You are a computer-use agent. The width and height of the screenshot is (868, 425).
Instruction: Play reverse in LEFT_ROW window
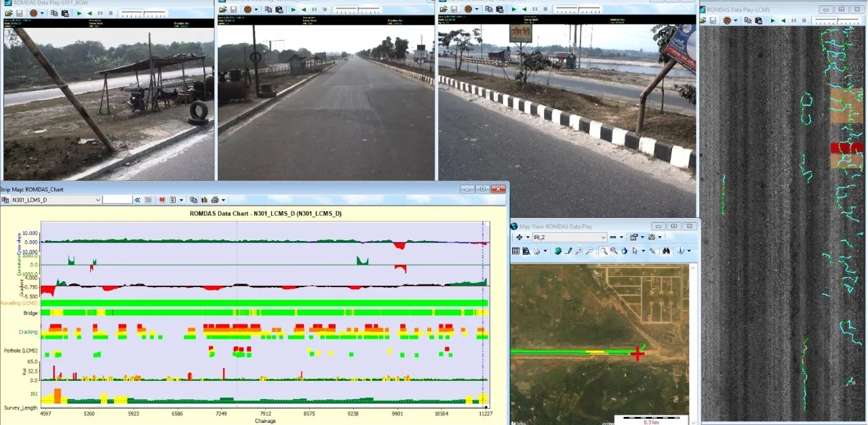click(90, 13)
